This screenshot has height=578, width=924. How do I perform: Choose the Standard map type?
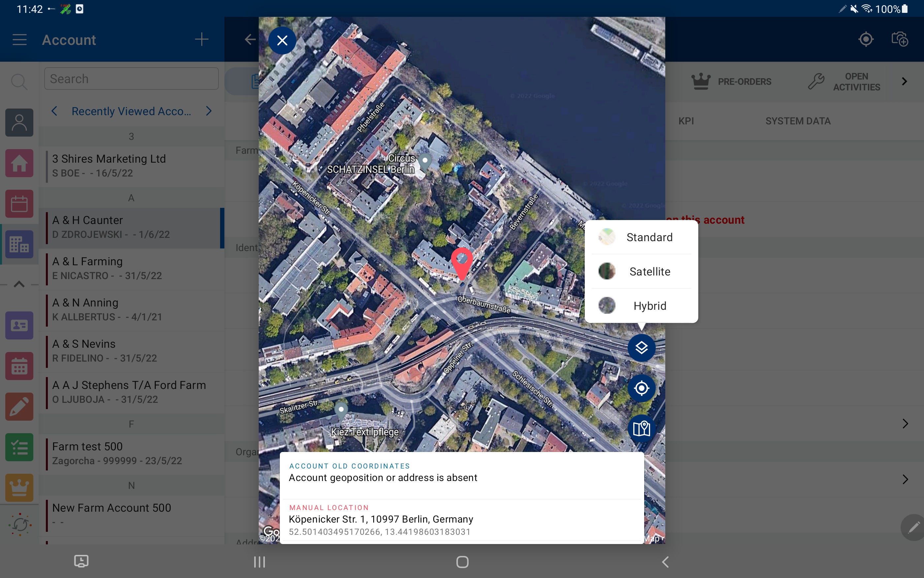pyautogui.click(x=649, y=237)
